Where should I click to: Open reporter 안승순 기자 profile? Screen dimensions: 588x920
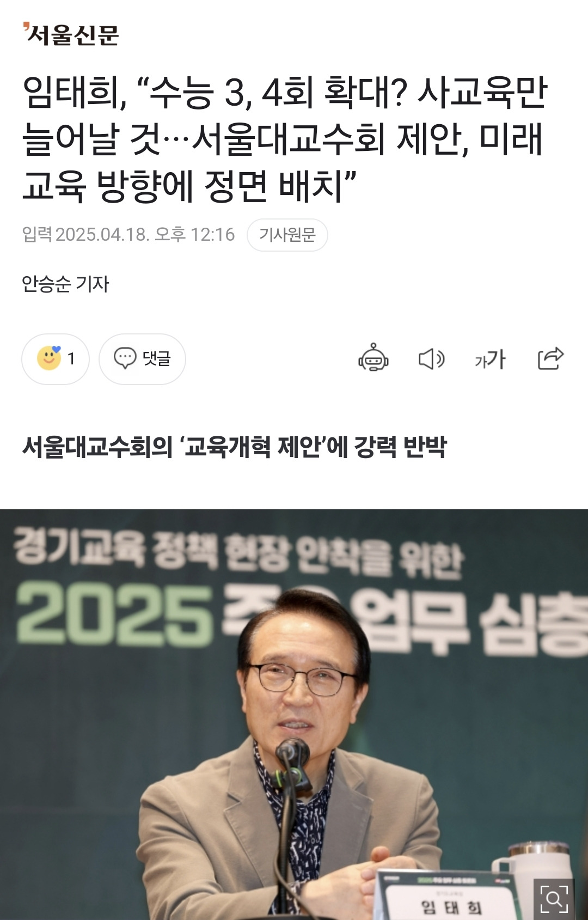[x=65, y=284]
